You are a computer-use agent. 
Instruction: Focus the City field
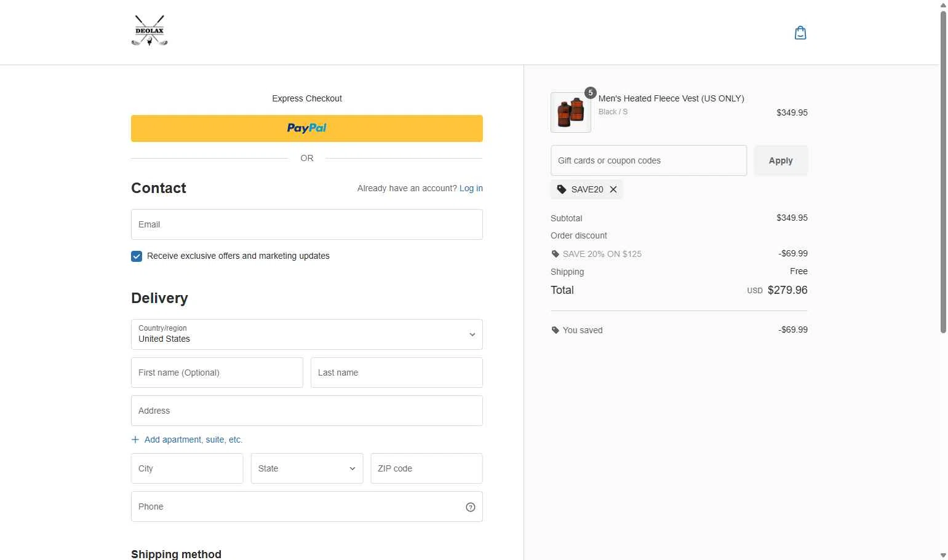187,468
